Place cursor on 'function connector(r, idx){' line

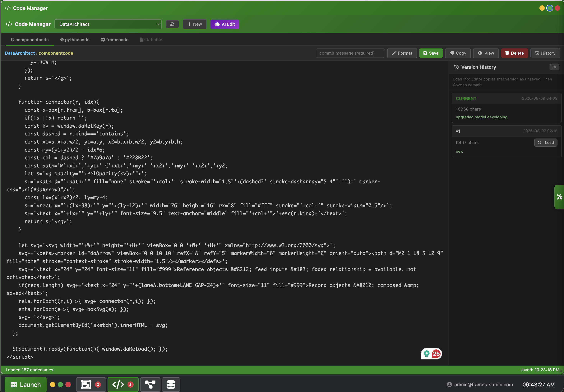[x=59, y=102]
